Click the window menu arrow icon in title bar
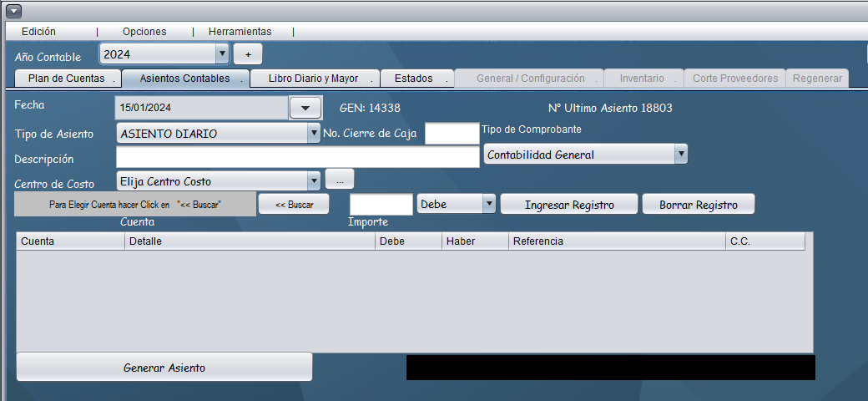The width and height of the screenshot is (868, 401). (x=13, y=11)
